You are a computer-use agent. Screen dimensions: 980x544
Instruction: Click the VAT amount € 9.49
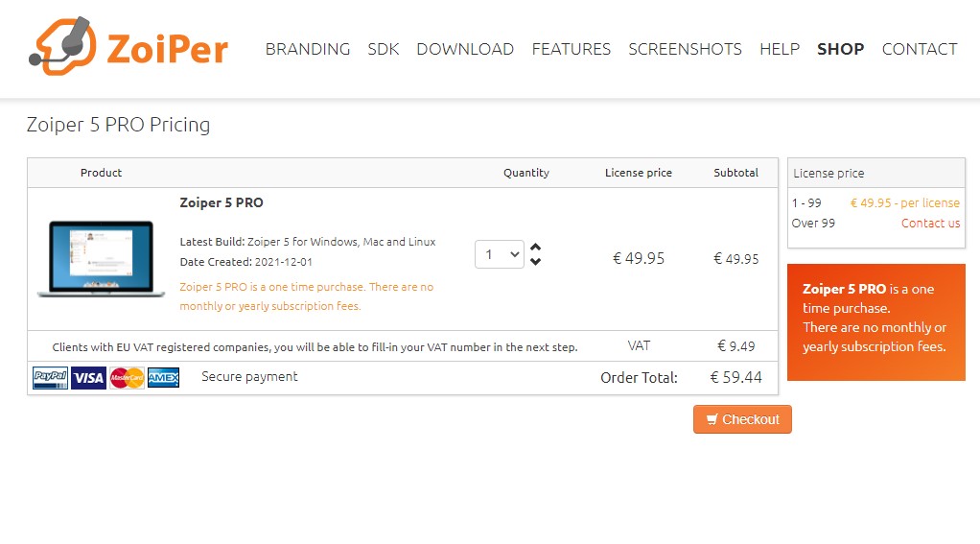click(x=735, y=345)
